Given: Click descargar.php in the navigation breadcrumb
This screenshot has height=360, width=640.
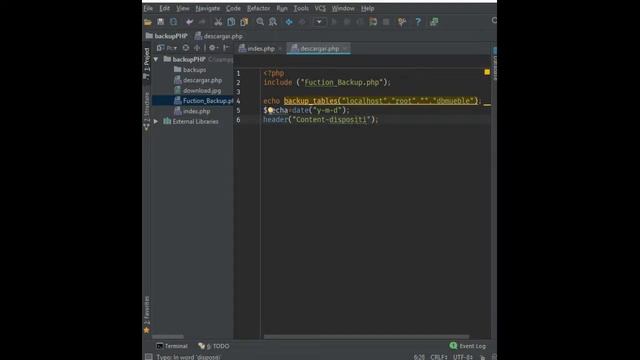Looking at the screenshot, I should coord(219,36).
